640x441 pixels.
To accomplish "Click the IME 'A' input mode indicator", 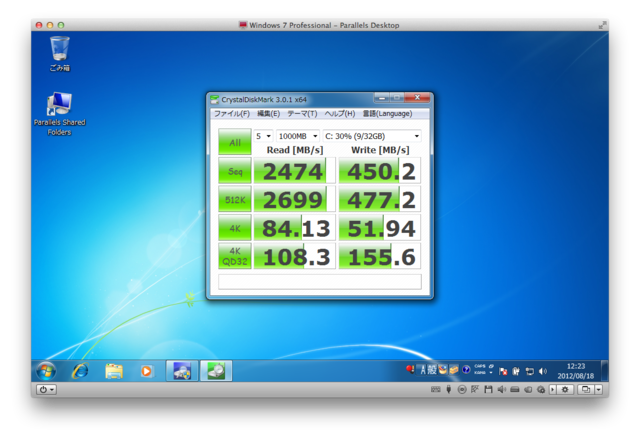I will (422, 370).
